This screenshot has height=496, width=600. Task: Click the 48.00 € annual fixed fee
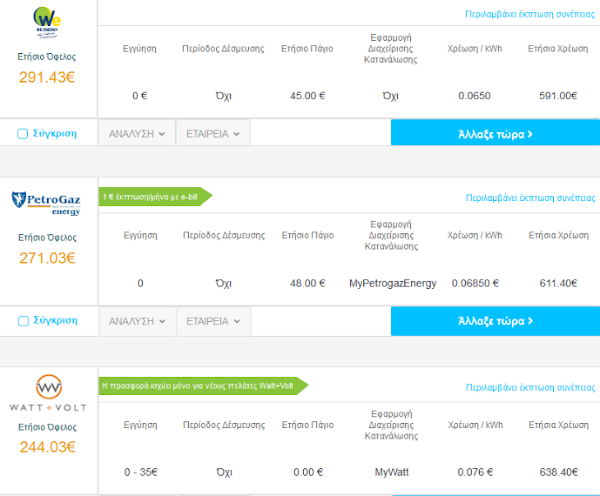[x=308, y=283]
